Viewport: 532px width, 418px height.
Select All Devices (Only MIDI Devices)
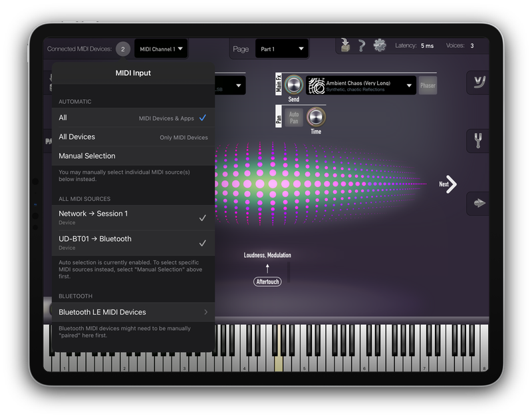pos(133,137)
